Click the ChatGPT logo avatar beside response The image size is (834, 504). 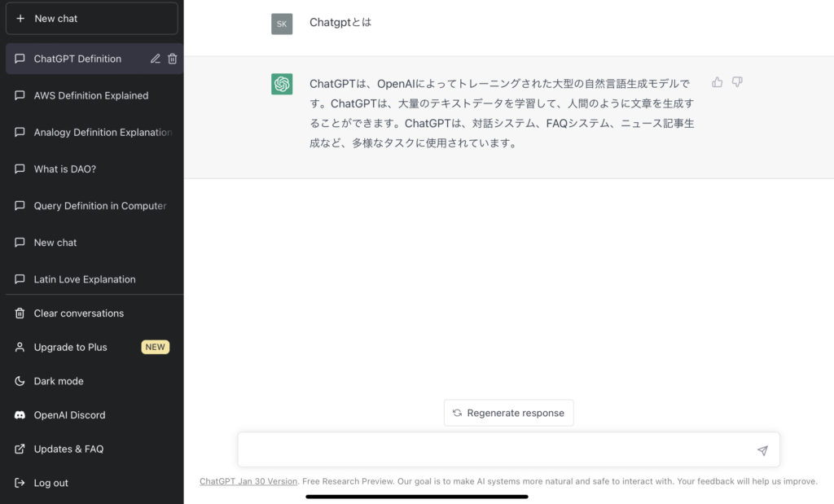[282, 84]
